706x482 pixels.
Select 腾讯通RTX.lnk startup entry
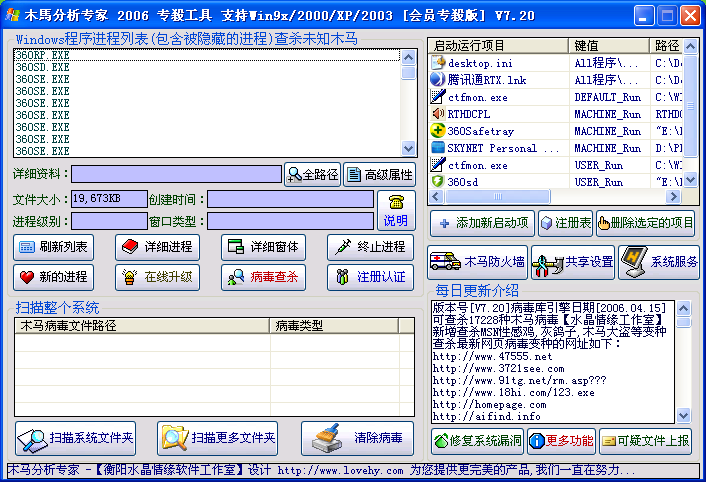556,80
